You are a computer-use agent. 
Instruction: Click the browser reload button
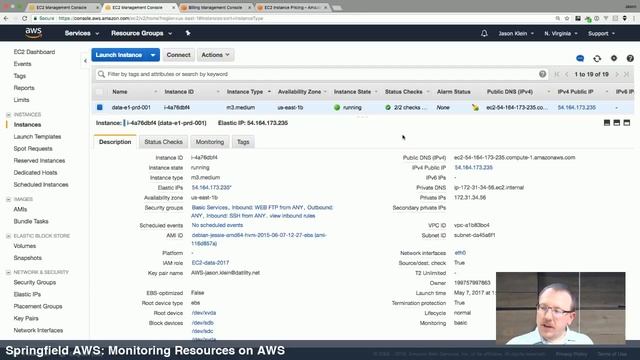pos(24,18)
